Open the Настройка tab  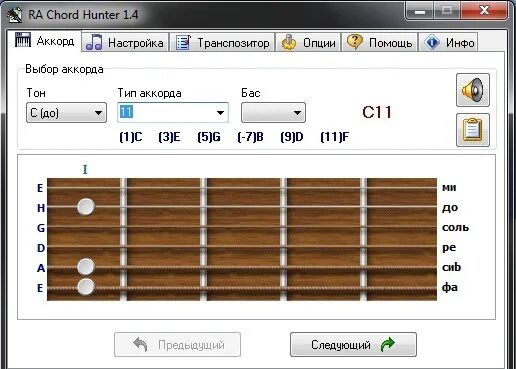coord(125,42)
